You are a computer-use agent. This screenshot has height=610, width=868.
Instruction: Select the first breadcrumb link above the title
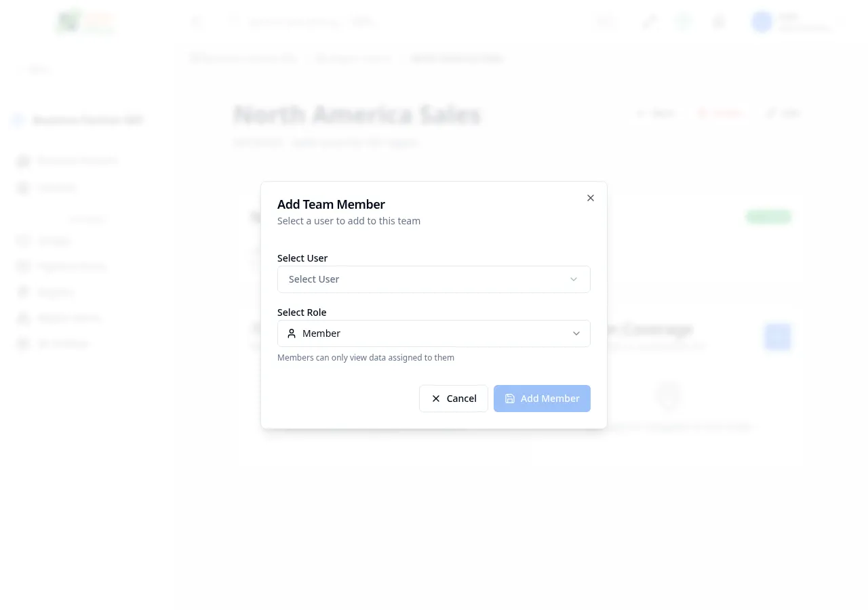click(243, 58)
